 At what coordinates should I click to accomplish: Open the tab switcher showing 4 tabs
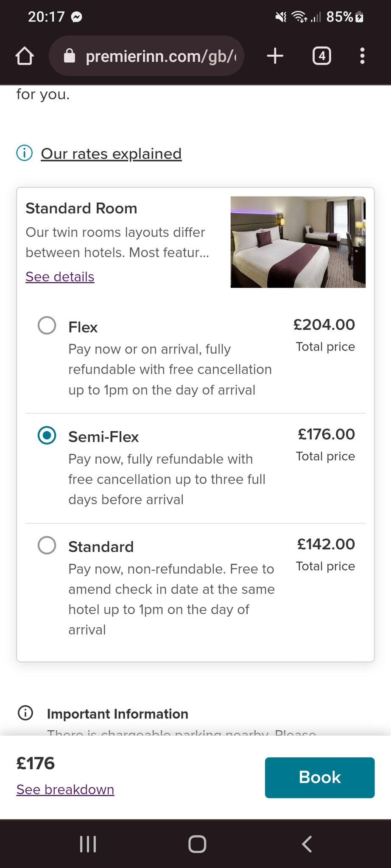[321, 56]
